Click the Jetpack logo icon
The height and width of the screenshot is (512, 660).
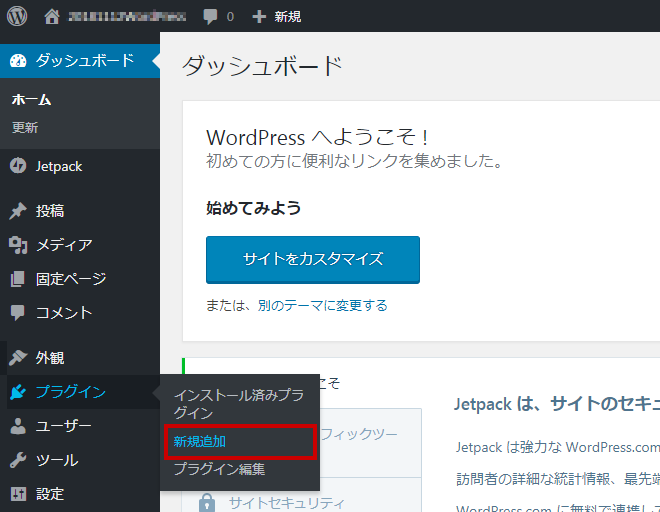[18, 166]
